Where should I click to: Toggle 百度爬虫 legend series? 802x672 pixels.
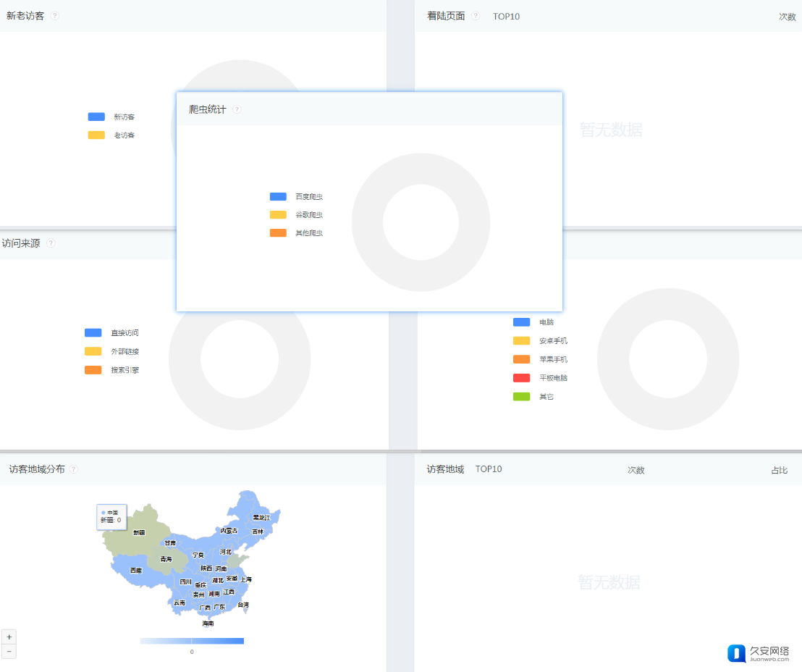[297, 197]
